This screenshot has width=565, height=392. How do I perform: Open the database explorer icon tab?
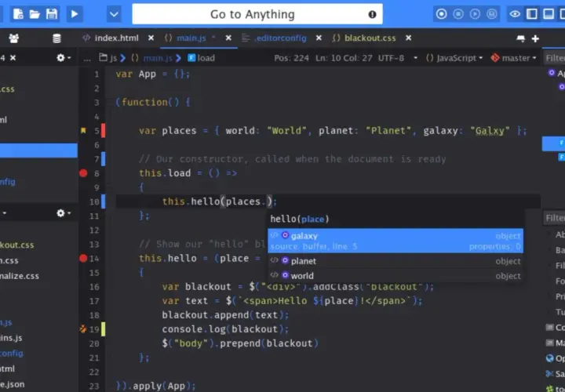pos(56,38)
